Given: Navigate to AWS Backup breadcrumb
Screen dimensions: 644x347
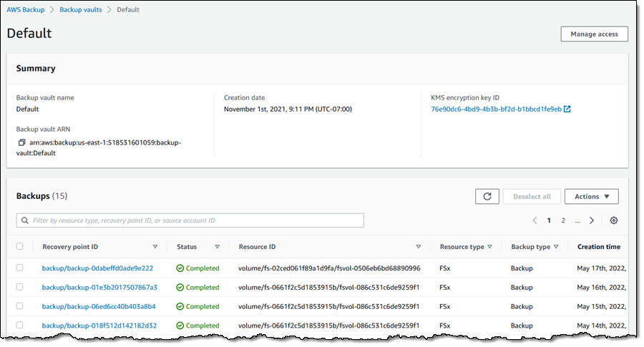Looking at the screenshot, I should click(26, 9).
